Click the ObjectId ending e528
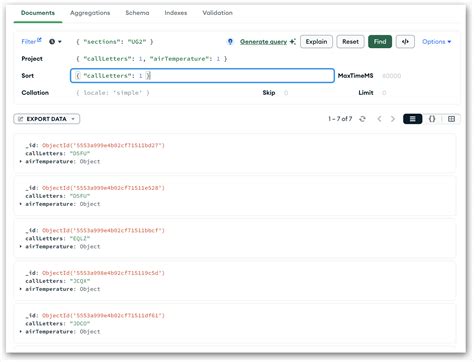 pyautogui.click(x=103, y=188)
